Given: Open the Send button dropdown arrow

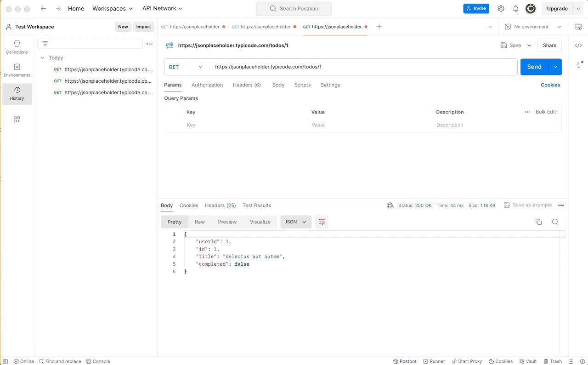Looking at the screenshot, I should (x=555, y=67).
